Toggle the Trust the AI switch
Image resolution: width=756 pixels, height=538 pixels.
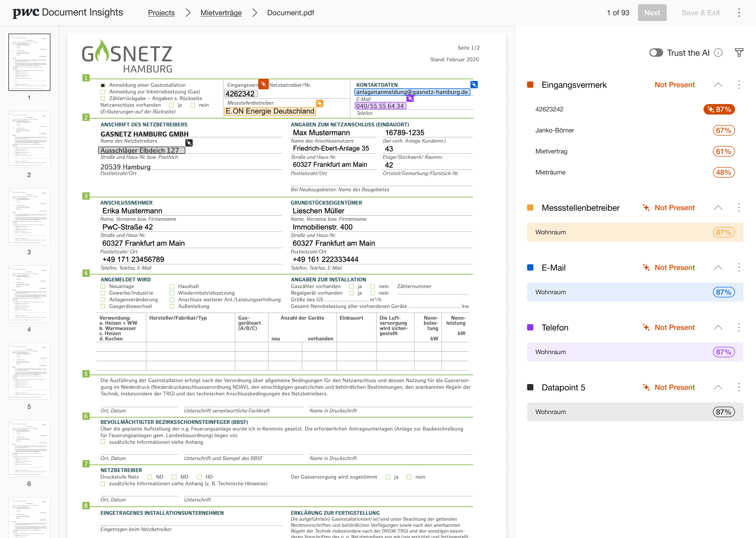(x=656, y=53)
